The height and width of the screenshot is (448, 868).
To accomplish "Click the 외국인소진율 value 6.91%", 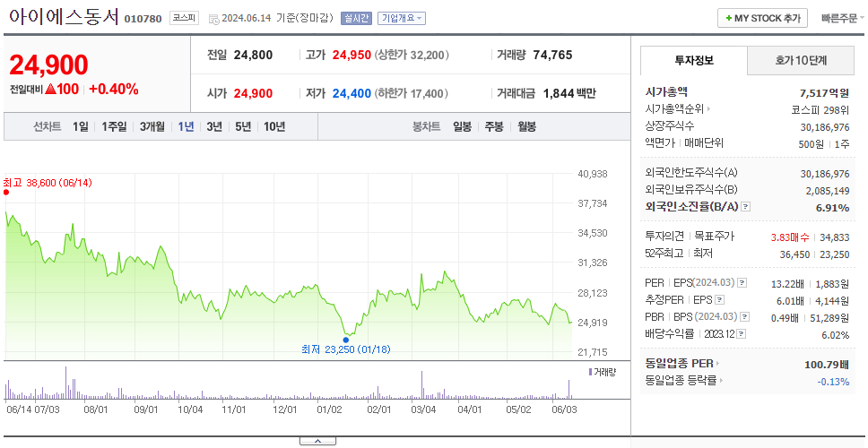I will [832, 208].
